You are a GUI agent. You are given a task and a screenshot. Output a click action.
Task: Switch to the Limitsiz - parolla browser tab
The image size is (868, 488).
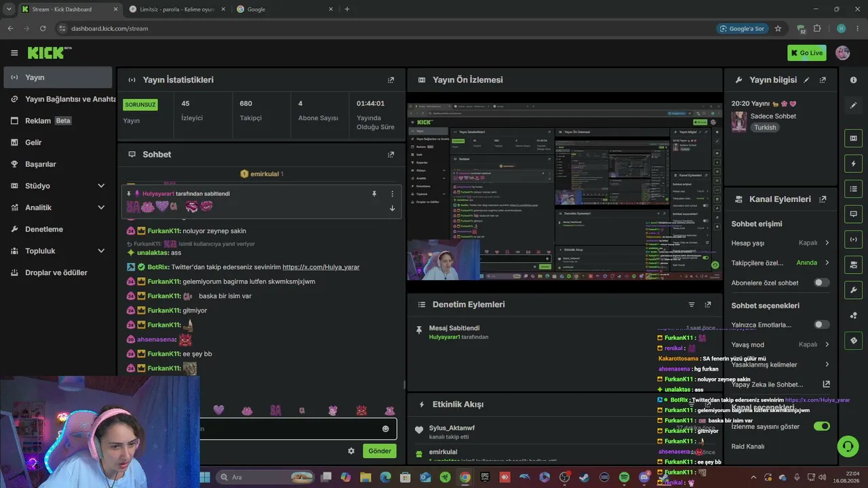pos(177,9)
